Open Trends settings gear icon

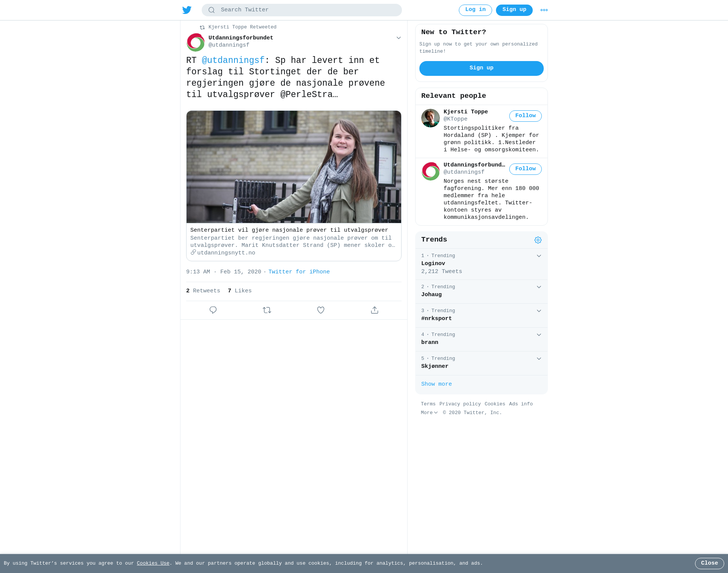pos(538,240)
